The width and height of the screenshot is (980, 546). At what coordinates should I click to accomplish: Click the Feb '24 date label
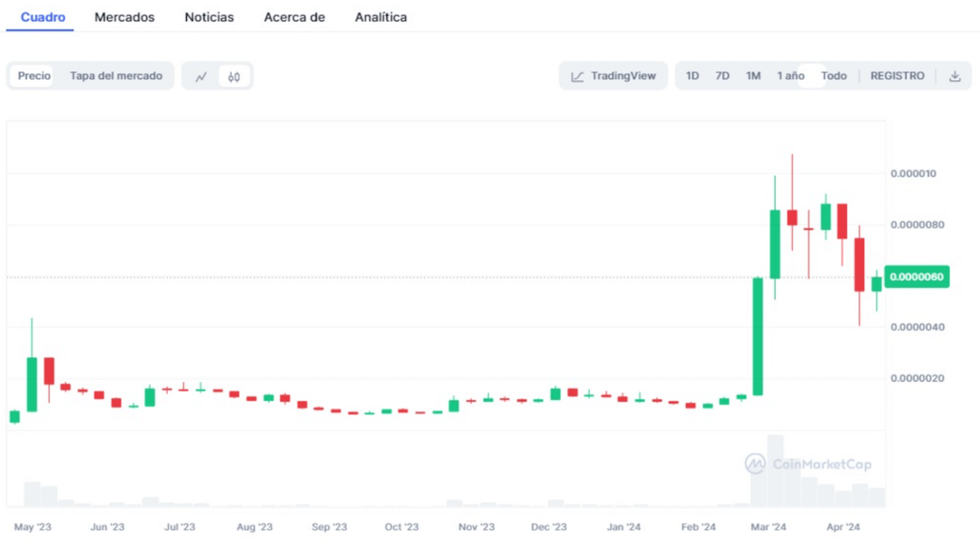pos(698,527)
